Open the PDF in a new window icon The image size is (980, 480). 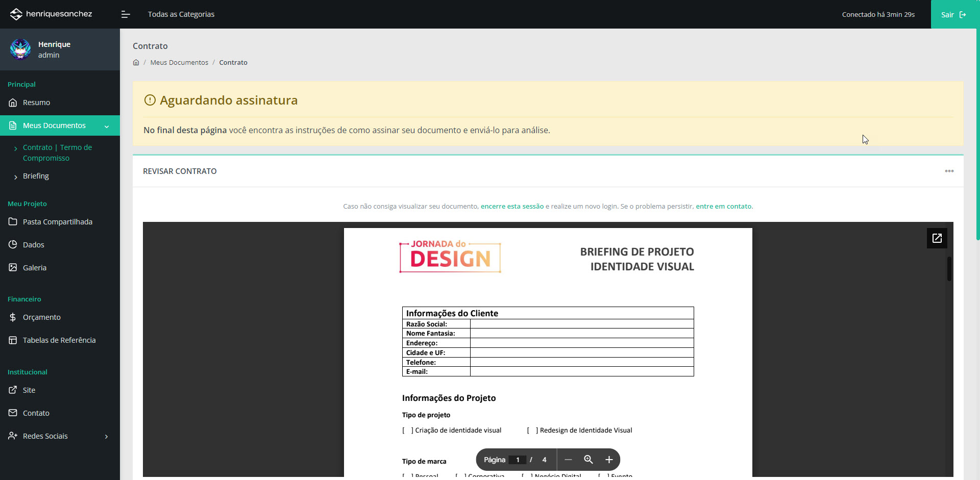click(x=937, y=238)
